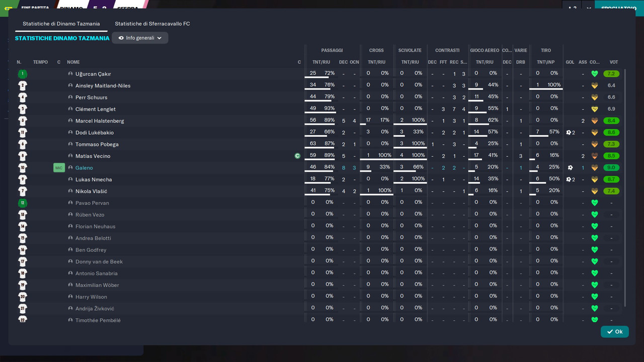644x362 pixels.
Task: Click the green heart icon for Florian Neuhaus
Action: 595,226
